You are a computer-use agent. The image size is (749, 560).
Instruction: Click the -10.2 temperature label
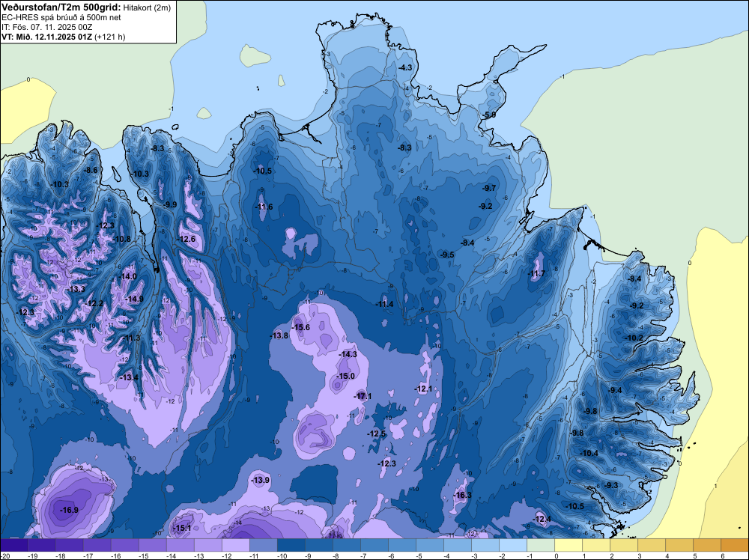pos(634,338)
